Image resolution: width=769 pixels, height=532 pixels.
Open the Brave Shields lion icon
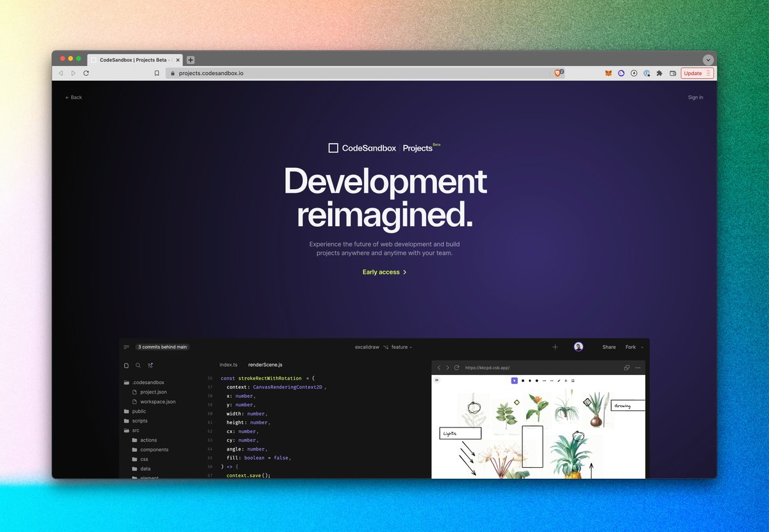(x=558, y=73)
